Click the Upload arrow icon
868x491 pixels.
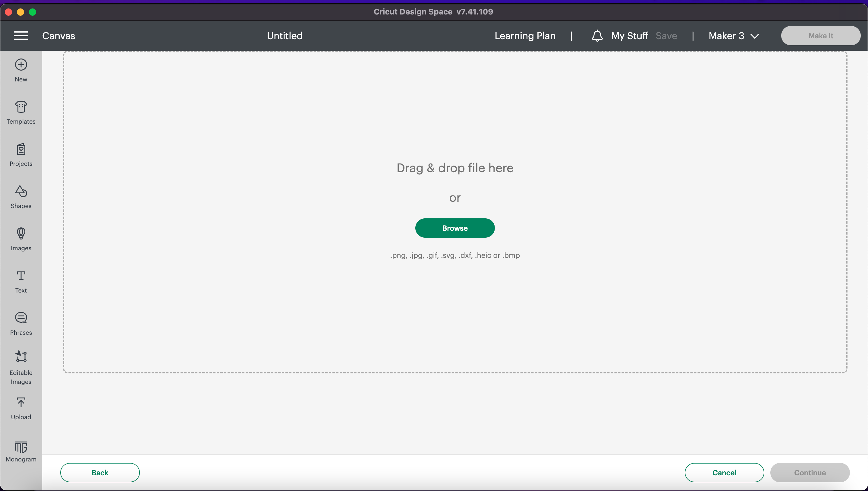[x=21, y=402]
